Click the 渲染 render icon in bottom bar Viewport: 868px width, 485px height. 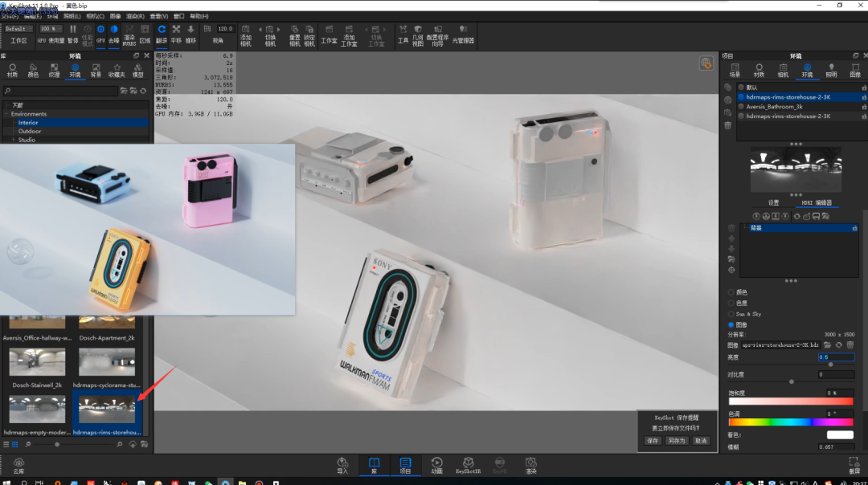click(530, 465)
